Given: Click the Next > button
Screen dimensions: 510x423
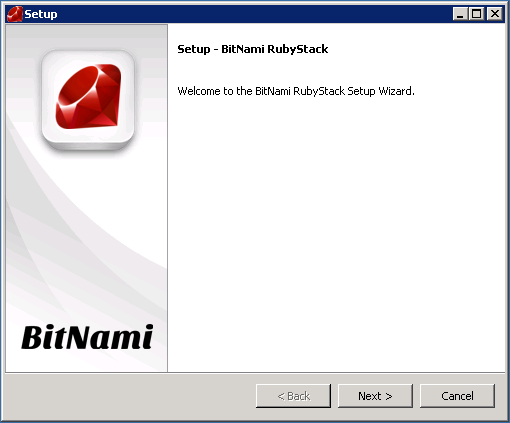Looking at the screenshot, I should (375, 396).
